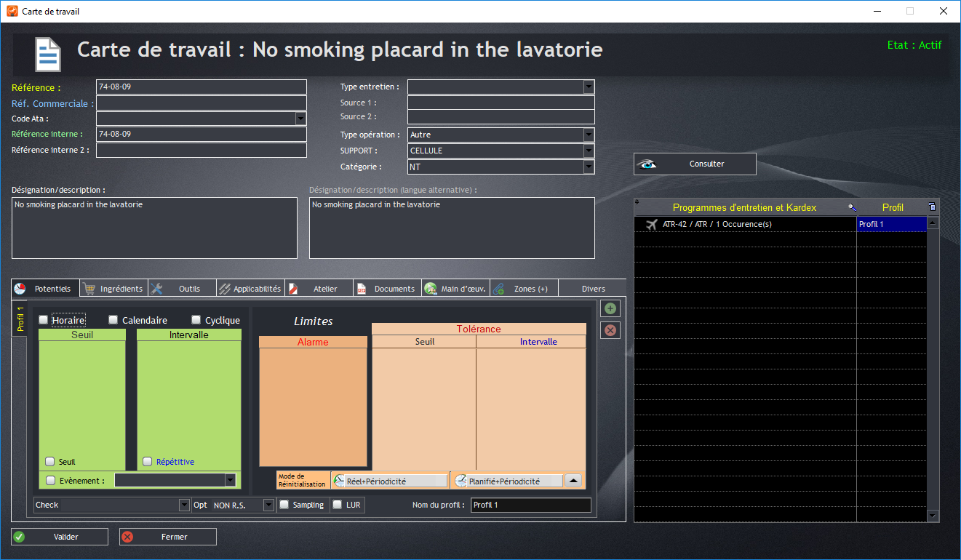Screen dimensions: 961x560
Task: Open the SUPPORT dropdown showing CELLULE
Action: pos(589,151)
